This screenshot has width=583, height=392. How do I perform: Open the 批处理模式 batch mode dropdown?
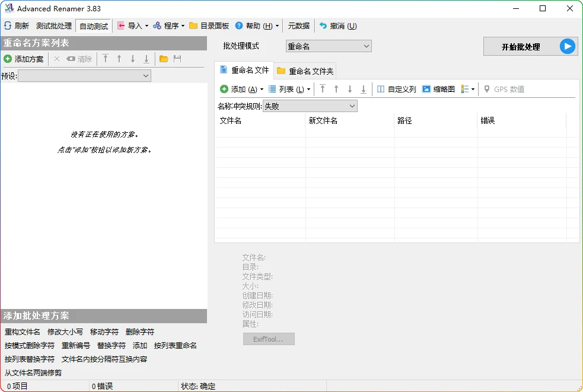click(328, 46)
